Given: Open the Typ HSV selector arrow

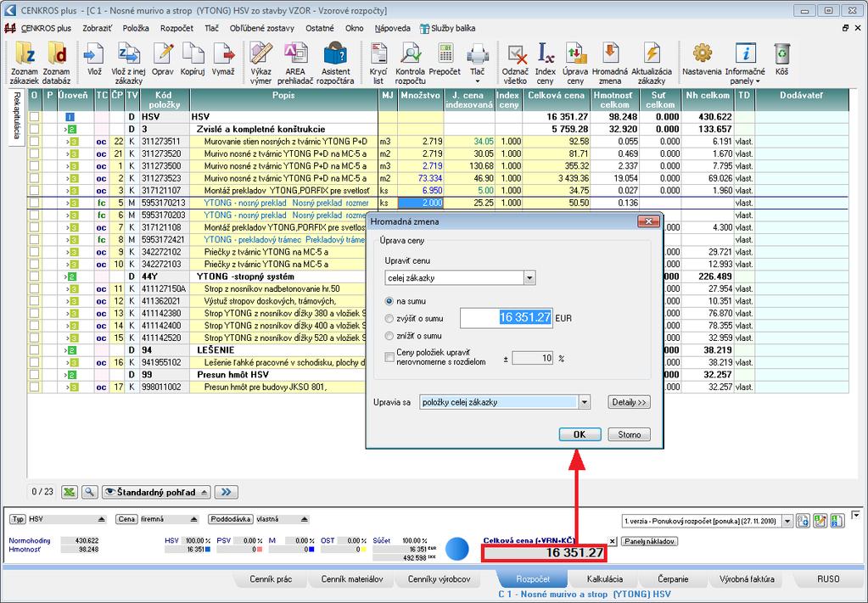Looking at the screenshot, I should pos(101,520).
